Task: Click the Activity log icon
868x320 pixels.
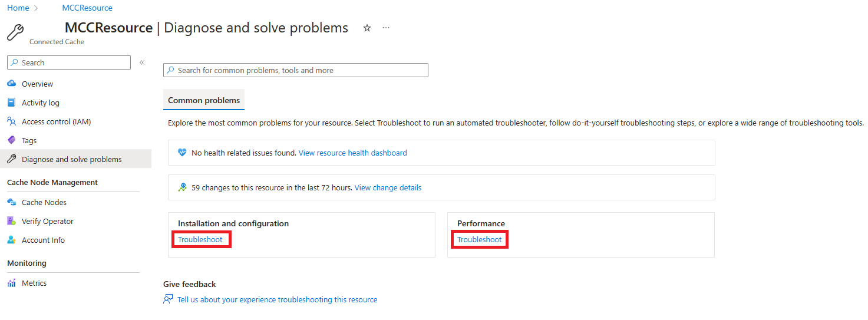Action: [11, 103]
